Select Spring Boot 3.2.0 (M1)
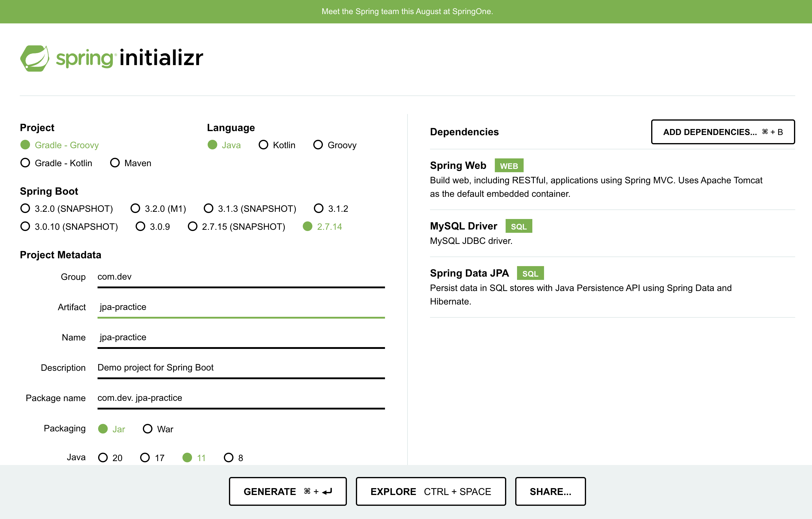 pyautogui.click(x=136, y=208)
